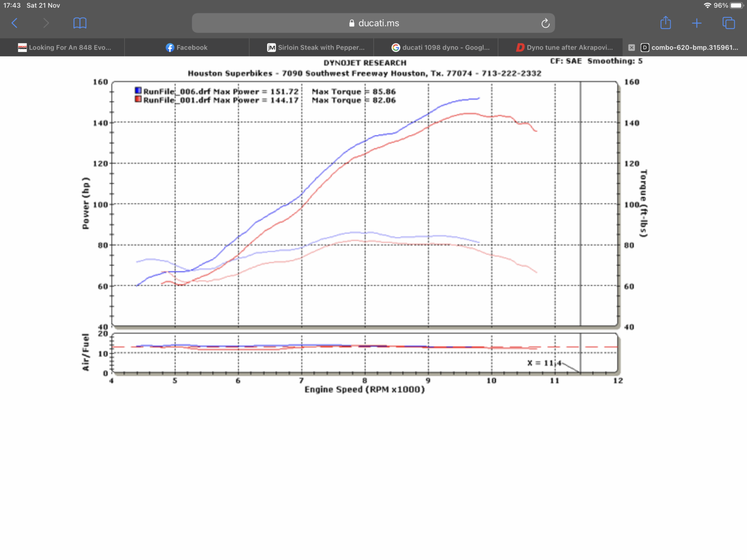This screenshot has height=560, width=747.
Task: Click the red RunFile_001 legend swatch
Action: [x=138, y=99]
